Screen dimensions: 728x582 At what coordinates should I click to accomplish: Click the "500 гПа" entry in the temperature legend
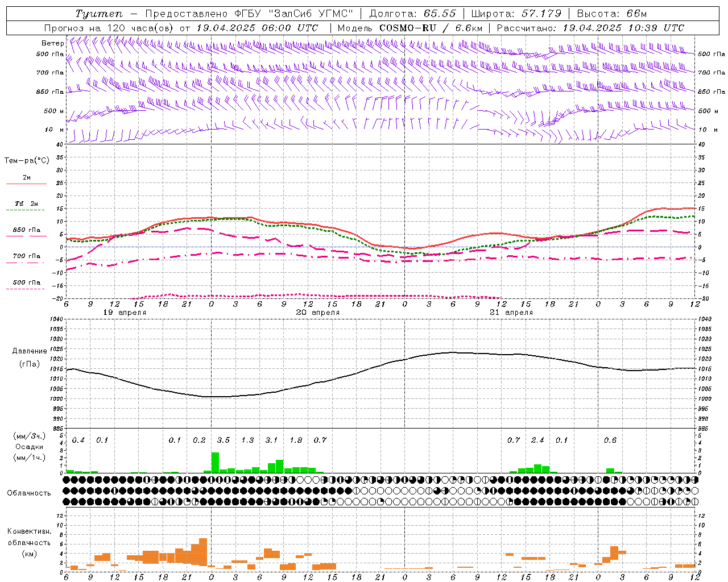27,282
